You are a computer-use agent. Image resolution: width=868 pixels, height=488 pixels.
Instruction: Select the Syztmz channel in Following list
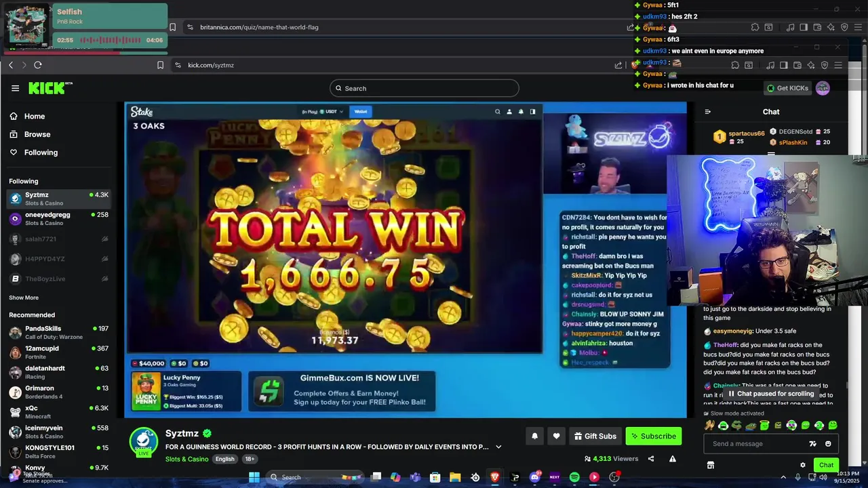click(58, 199)
